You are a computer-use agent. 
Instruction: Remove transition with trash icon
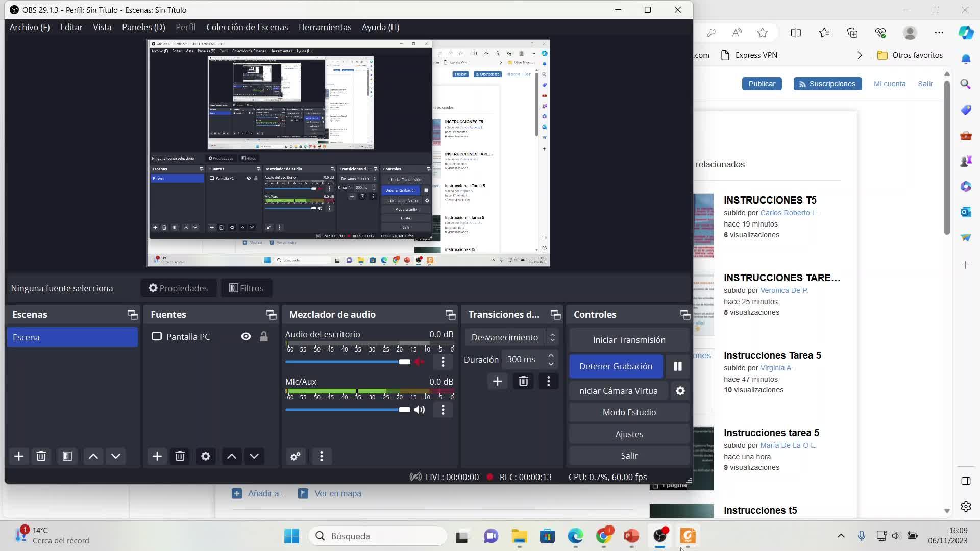523,381
